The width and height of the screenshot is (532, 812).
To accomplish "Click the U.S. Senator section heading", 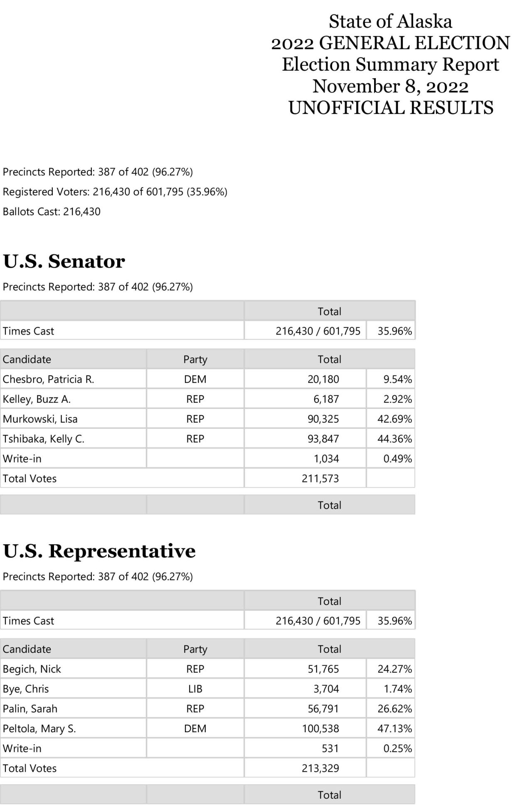I will [x=64, y=261].
